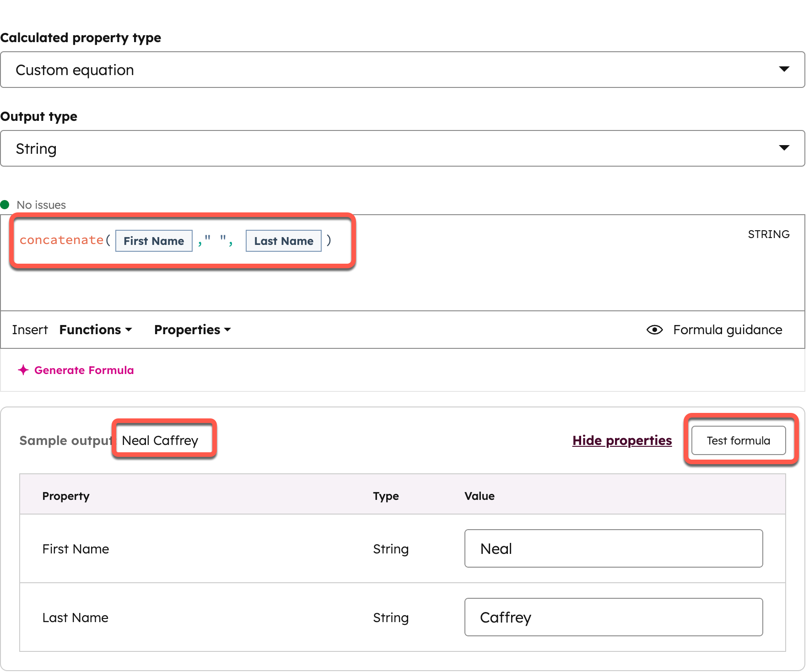Click the Test formula button

(739, 440)
